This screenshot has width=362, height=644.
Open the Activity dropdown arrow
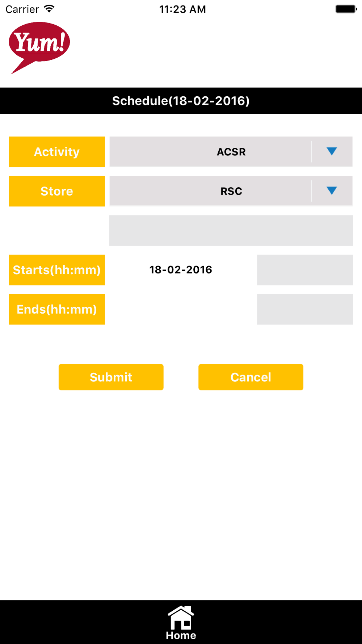332,151
